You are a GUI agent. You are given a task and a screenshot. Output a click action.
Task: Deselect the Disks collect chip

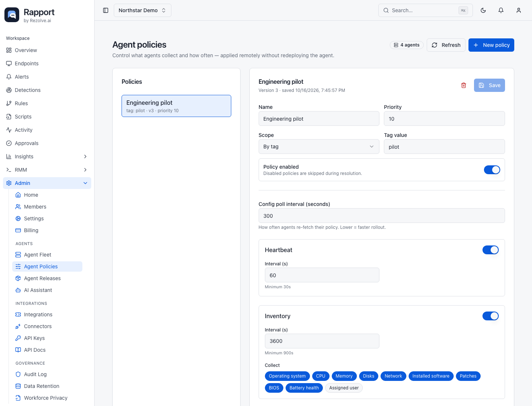(x=369, y=376)
